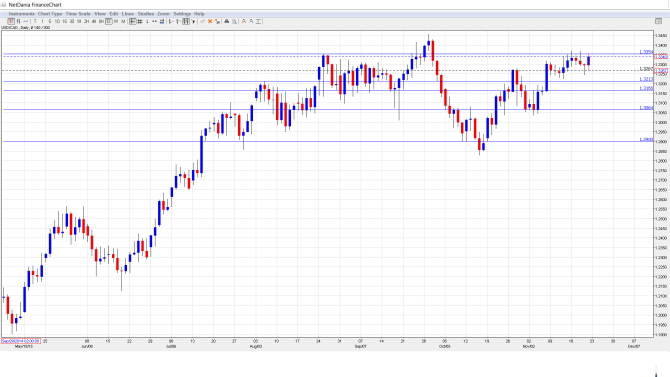Click the upper red-boxed price tag

[x=661, y=57]
